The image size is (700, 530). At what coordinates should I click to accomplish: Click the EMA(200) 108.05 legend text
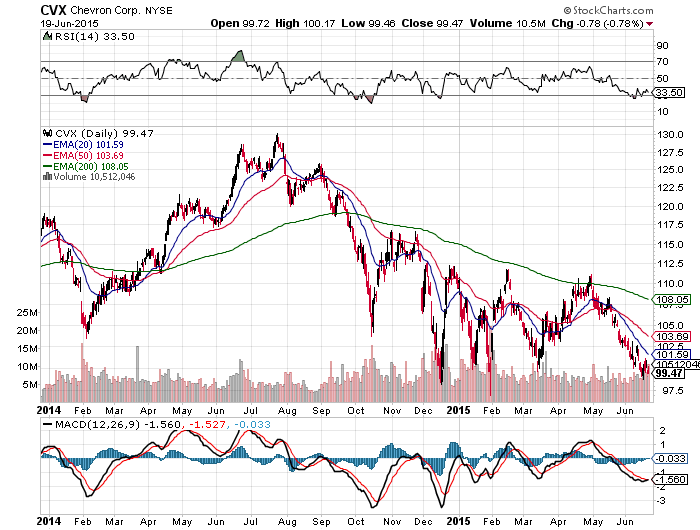pos(91,167)
